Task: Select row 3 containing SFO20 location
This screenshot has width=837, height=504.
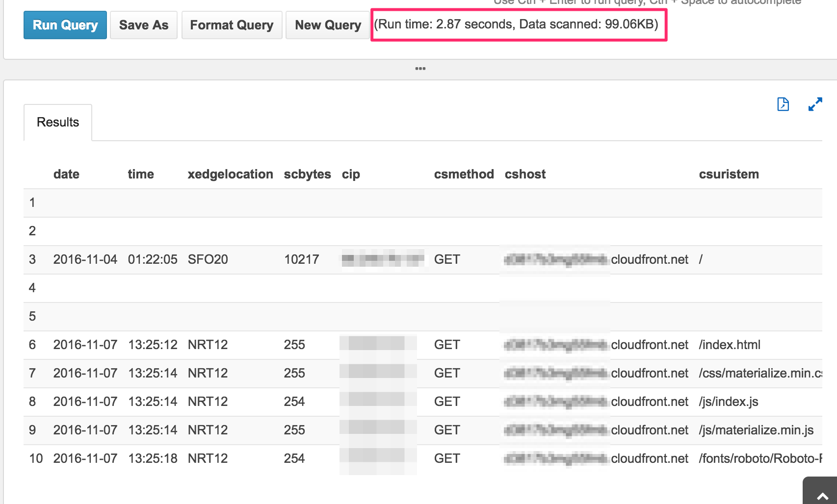Action: (x=208, y=259)
